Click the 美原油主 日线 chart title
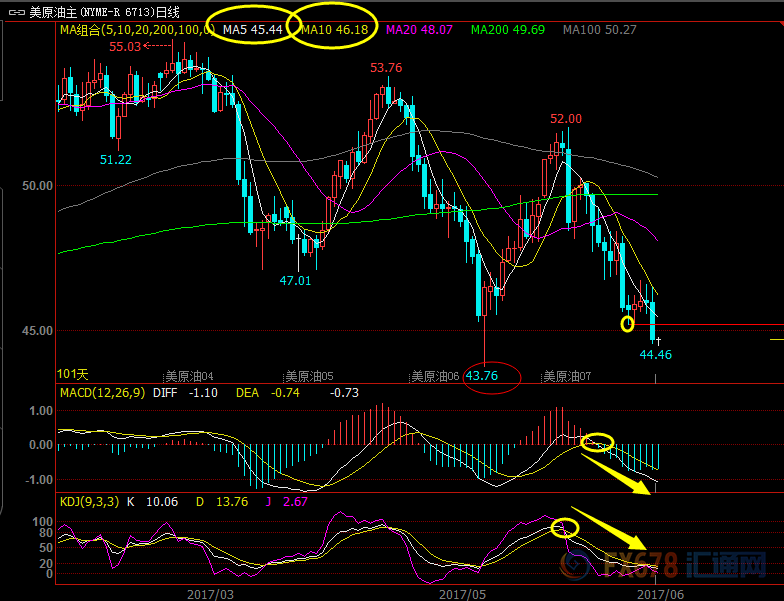Viewport: 784px width, 601px height. (104, 12)
